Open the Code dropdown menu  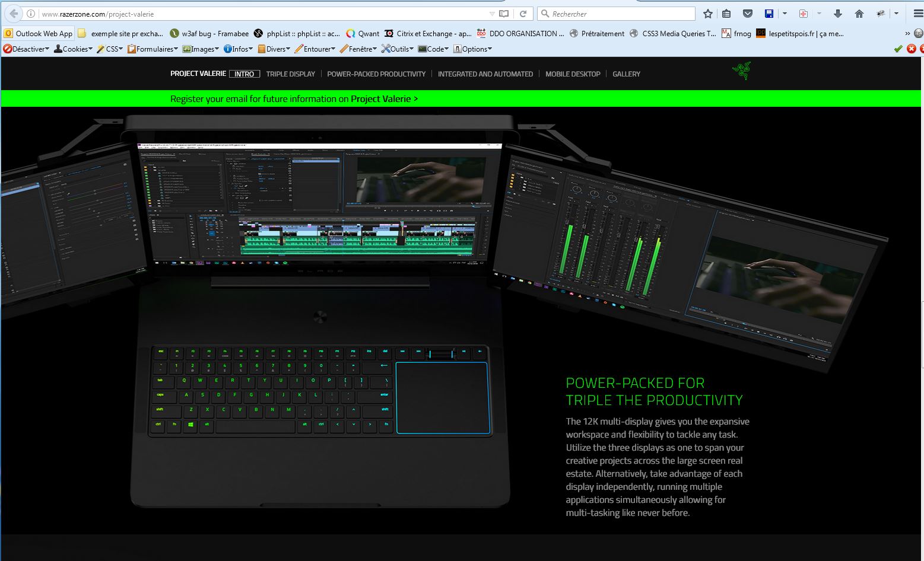433,49
